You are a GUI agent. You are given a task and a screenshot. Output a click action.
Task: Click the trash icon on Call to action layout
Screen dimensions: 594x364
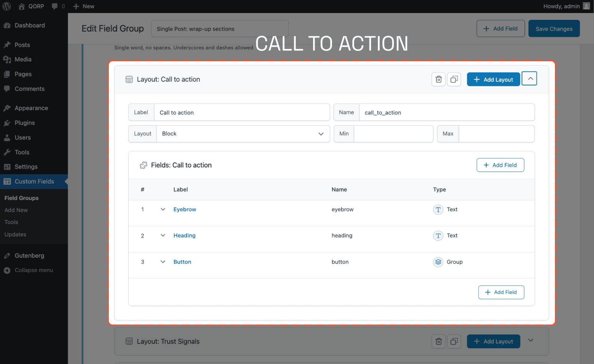(x=438, y=79)
